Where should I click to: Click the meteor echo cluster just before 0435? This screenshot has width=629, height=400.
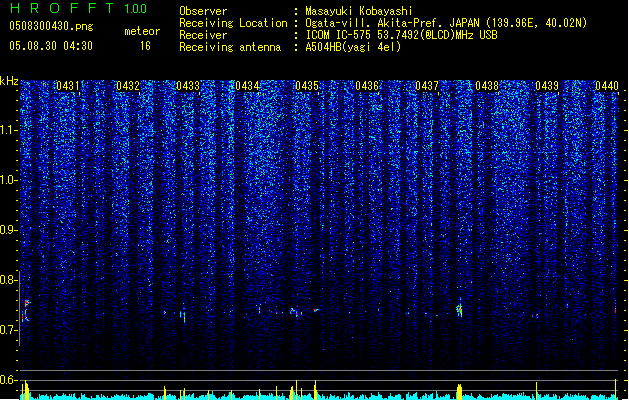tap(295, 312)
